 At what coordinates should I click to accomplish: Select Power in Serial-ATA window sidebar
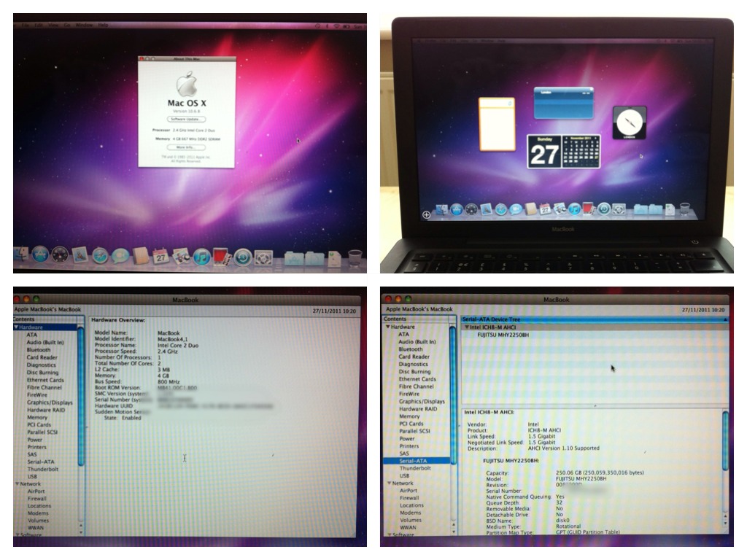407,438
